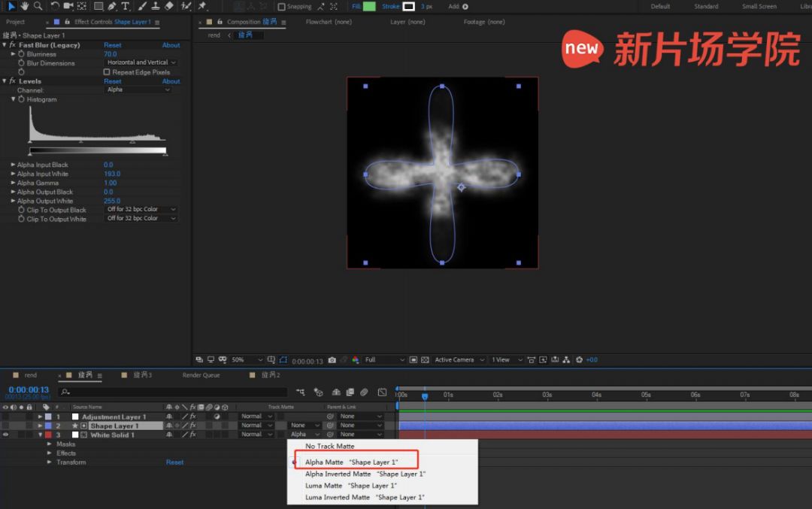
Task: Select the Puppet Pin tool
Action: (x=202, y=6)
